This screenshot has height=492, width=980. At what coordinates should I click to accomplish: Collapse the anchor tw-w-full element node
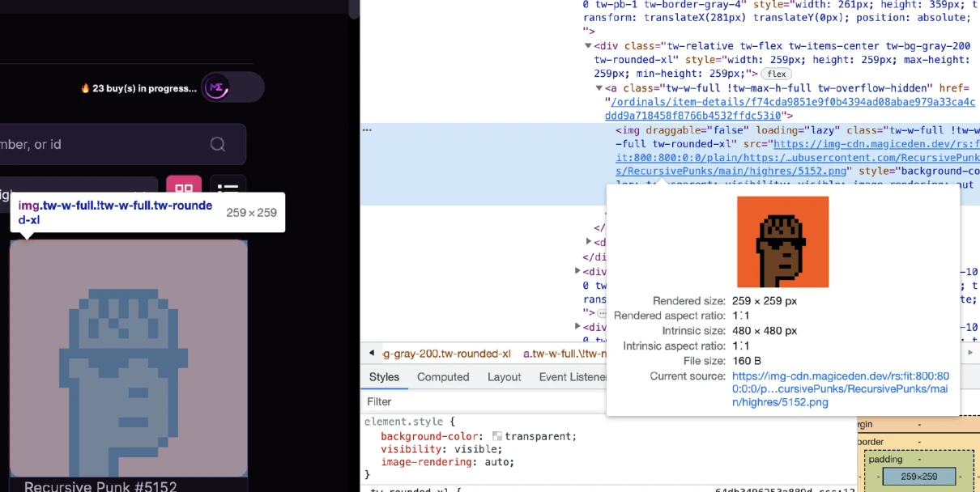point(599,88)
